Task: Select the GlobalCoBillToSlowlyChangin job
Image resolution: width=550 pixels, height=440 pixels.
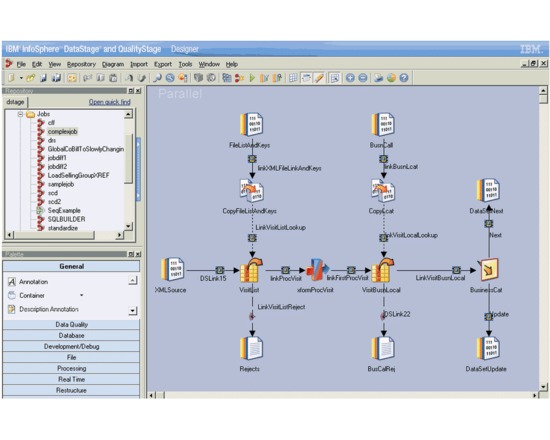Action: coord(86,149)
